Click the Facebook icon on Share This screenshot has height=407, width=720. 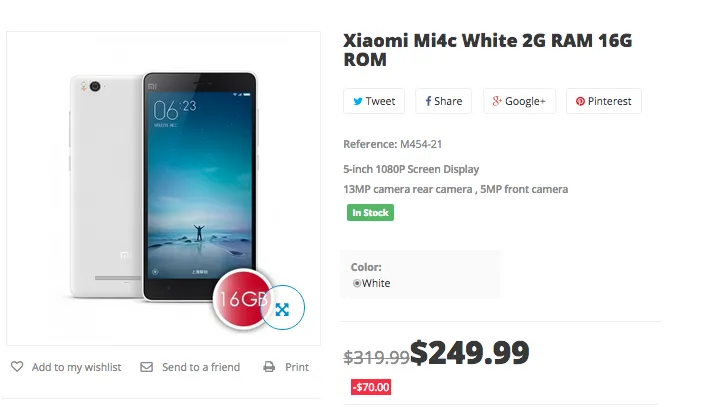coord(428,101)
